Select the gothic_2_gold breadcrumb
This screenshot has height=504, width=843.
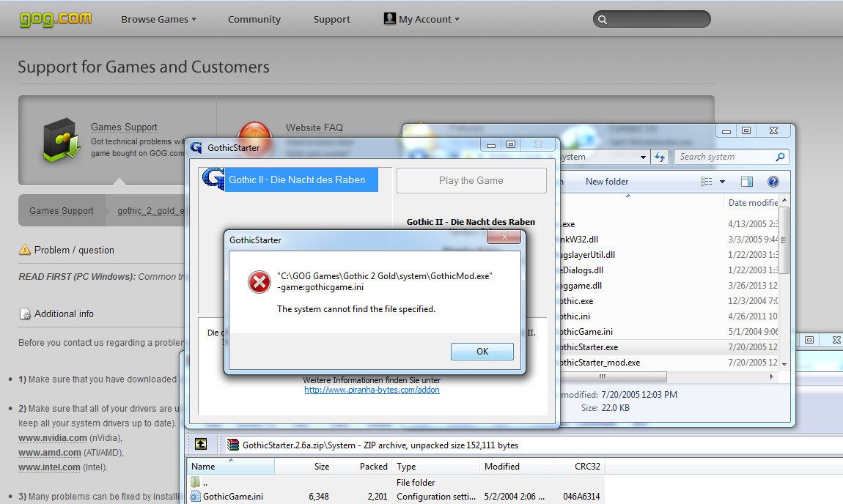[x=150, y=211]
